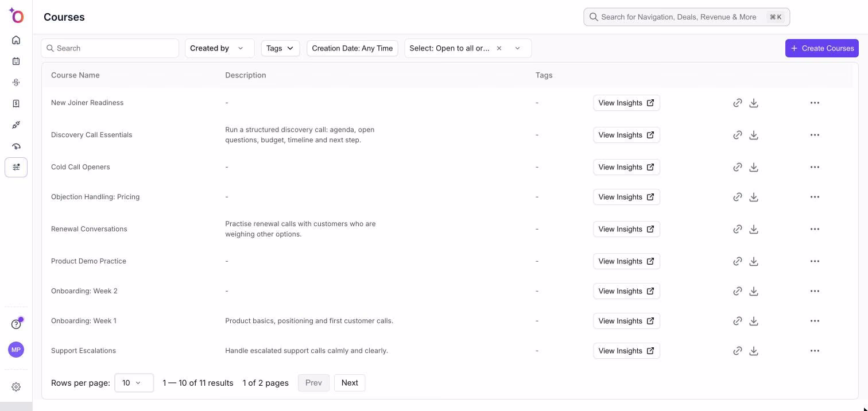Copy link for Onboarding: Week 2
The width and height of the screenshot is (868, 411).
coord(738,291)
